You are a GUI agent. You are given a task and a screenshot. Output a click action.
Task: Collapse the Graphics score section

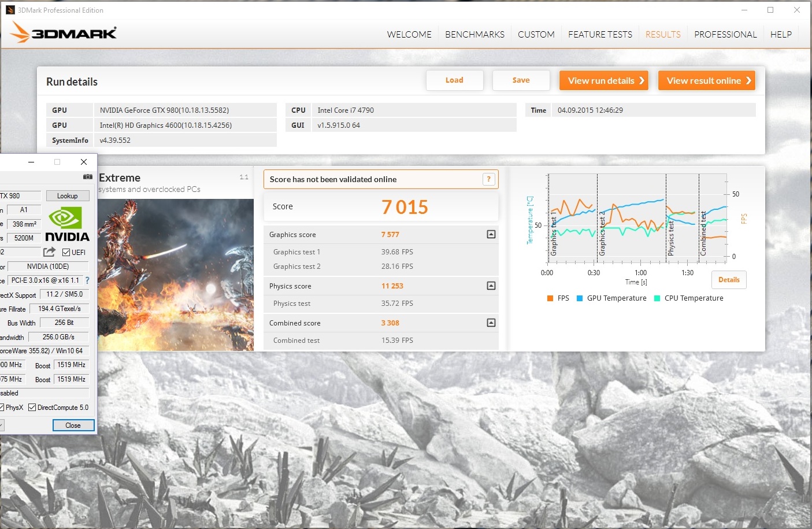[491, 234]
